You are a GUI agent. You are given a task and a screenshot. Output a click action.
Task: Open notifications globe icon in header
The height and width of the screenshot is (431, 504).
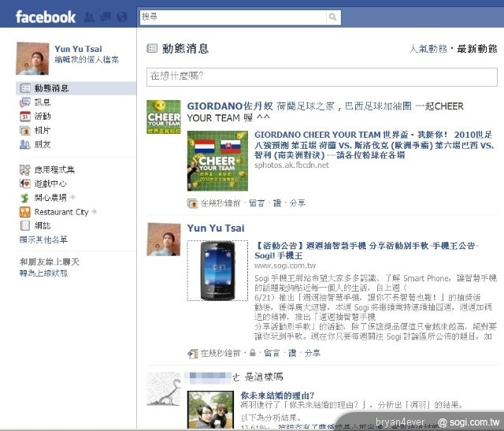(x=122, y=17)
